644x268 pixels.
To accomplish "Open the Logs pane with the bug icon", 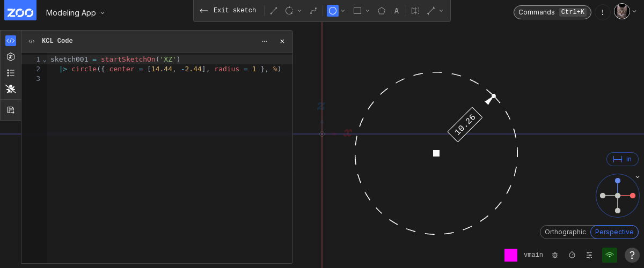I will (x=11, y=89).
